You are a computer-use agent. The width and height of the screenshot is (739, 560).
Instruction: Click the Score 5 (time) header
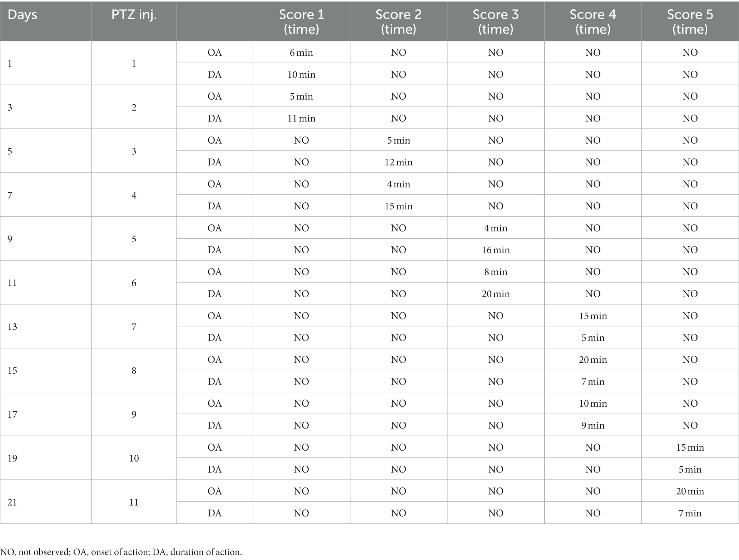click(690, 21)
